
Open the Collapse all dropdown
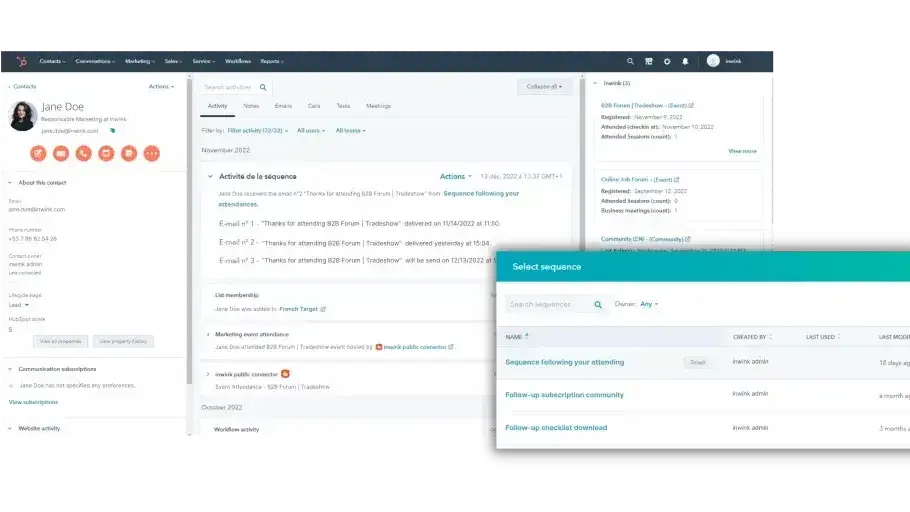[545, 87]
